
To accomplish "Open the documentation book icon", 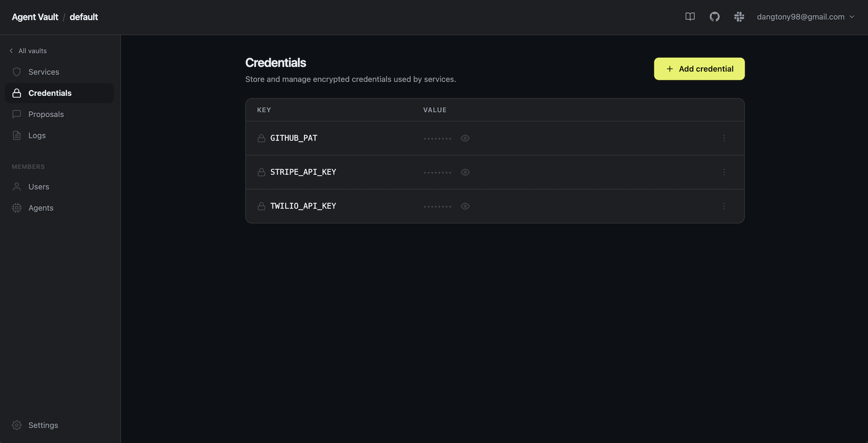I will 690,16.
